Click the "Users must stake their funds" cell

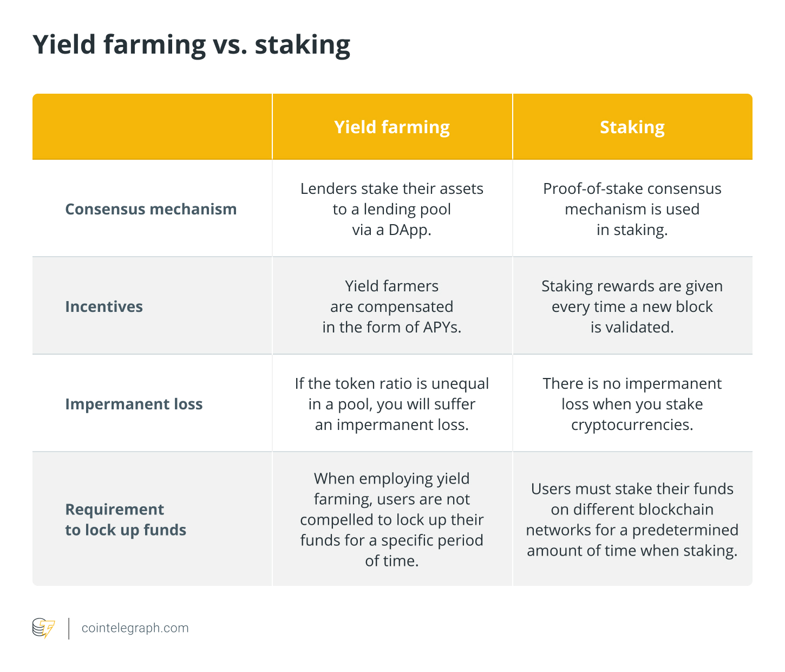632,519
